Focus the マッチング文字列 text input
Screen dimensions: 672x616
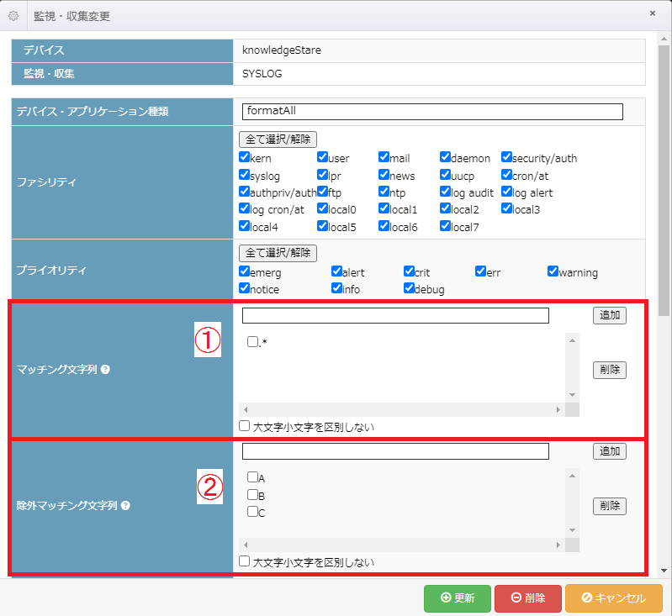(x=395, y=315)
